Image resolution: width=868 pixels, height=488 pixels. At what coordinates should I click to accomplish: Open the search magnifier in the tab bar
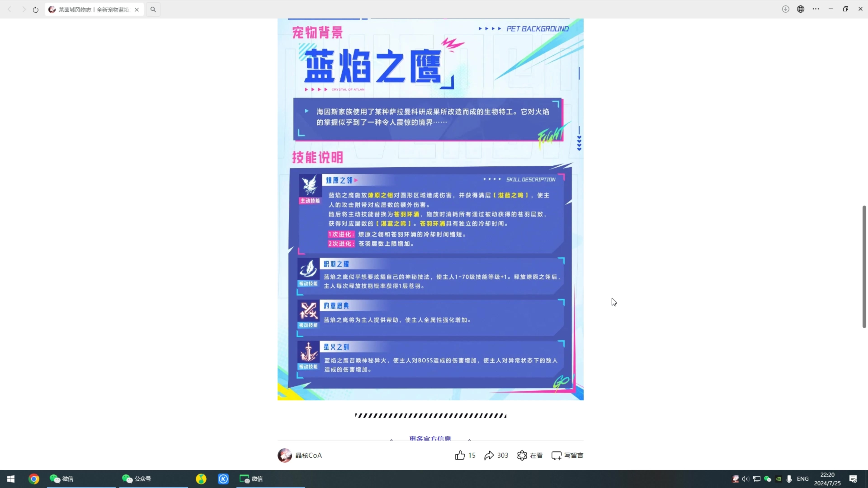[153, 9]
